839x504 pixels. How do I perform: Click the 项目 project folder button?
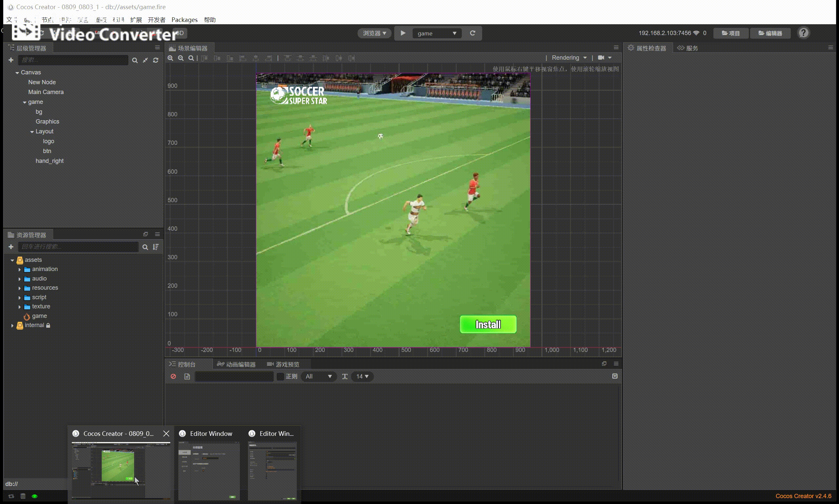pyautogui.click(x=731, y=33)
